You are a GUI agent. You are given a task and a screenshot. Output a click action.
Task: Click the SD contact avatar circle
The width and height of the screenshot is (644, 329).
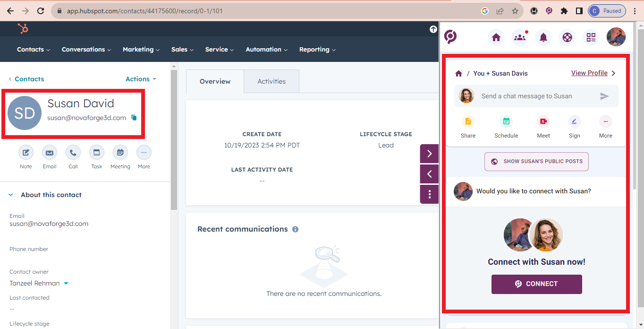[25, 113]
